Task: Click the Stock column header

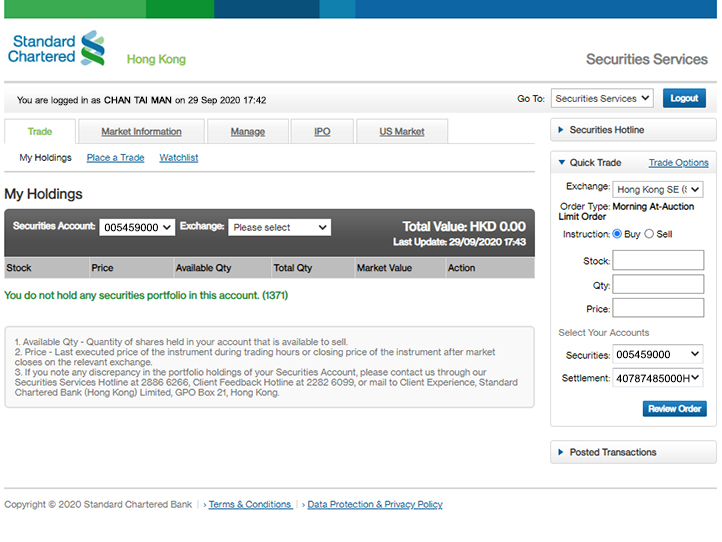Action: [47, 268]
